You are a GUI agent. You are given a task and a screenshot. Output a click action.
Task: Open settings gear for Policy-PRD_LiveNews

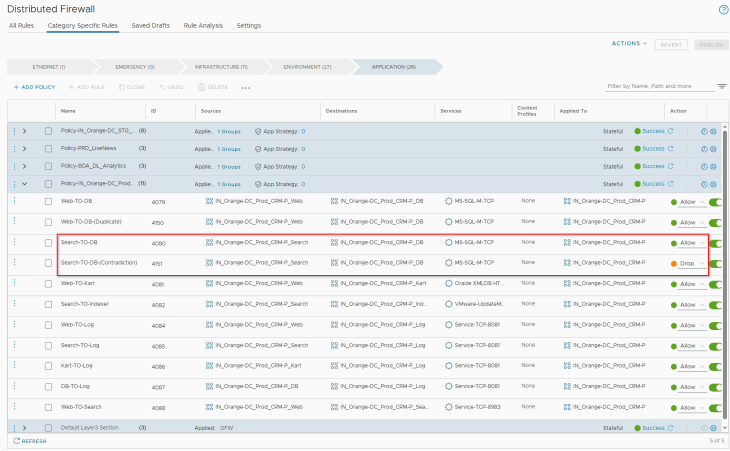click(713, 149)
